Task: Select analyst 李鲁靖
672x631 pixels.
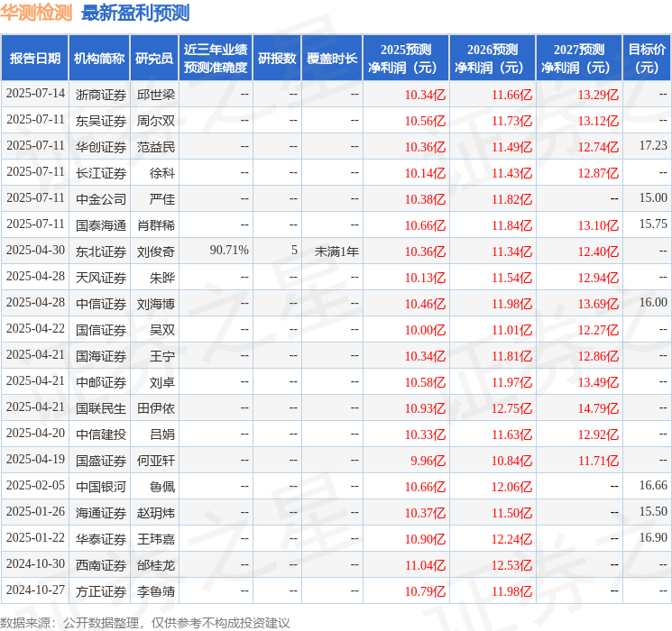Action: tap(155, 591)
